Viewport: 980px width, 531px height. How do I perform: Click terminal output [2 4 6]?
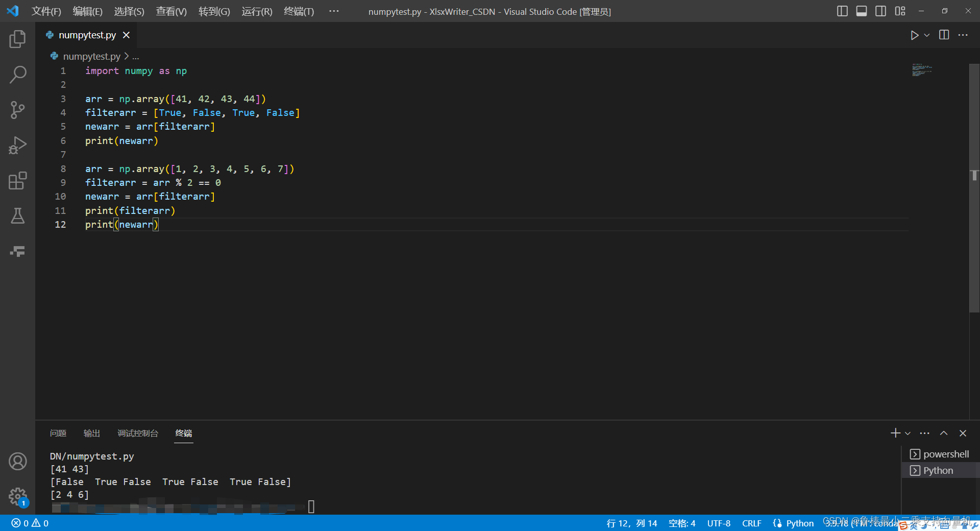[69, 495]
